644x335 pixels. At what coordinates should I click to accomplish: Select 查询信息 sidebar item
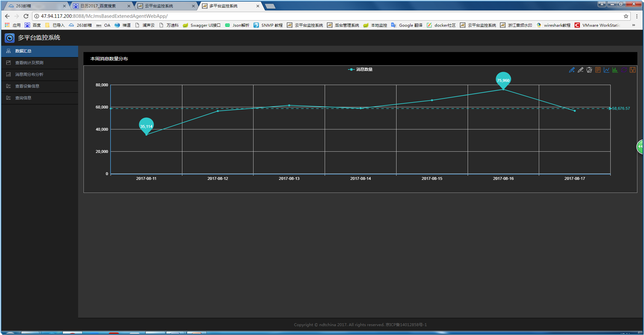[x=23, y=98]
